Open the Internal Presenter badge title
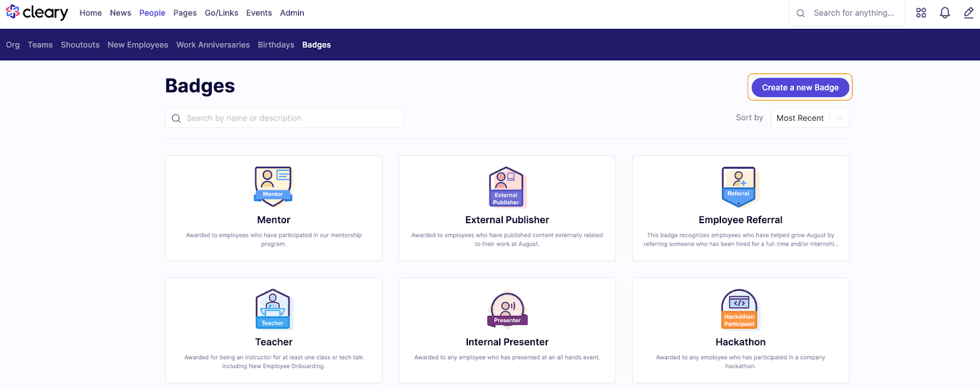The width and height of the screenshot is (980, 390). [507, 342]
